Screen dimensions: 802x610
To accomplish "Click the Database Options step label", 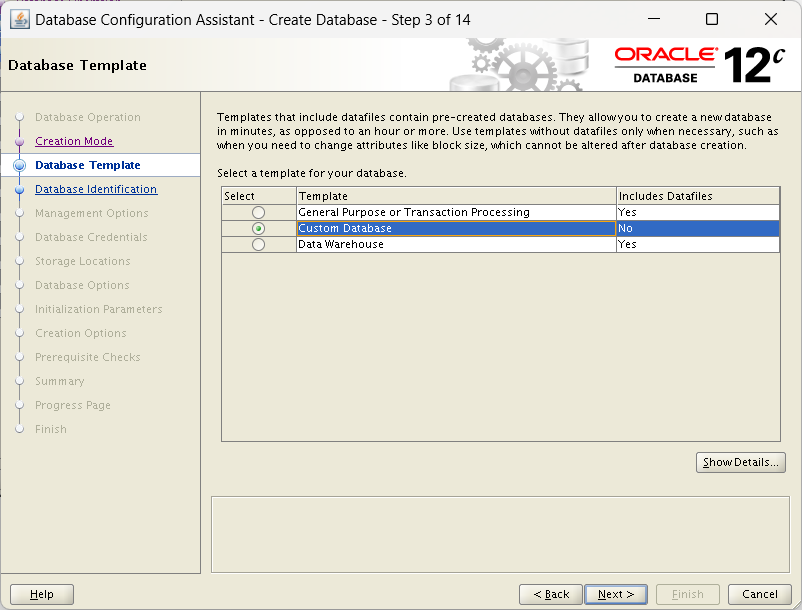I will click(82, 285).
